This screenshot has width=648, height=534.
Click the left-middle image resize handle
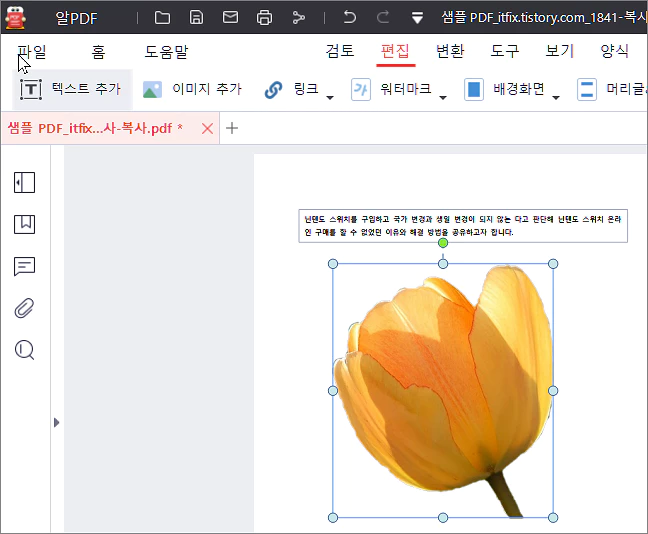(333, 391)
